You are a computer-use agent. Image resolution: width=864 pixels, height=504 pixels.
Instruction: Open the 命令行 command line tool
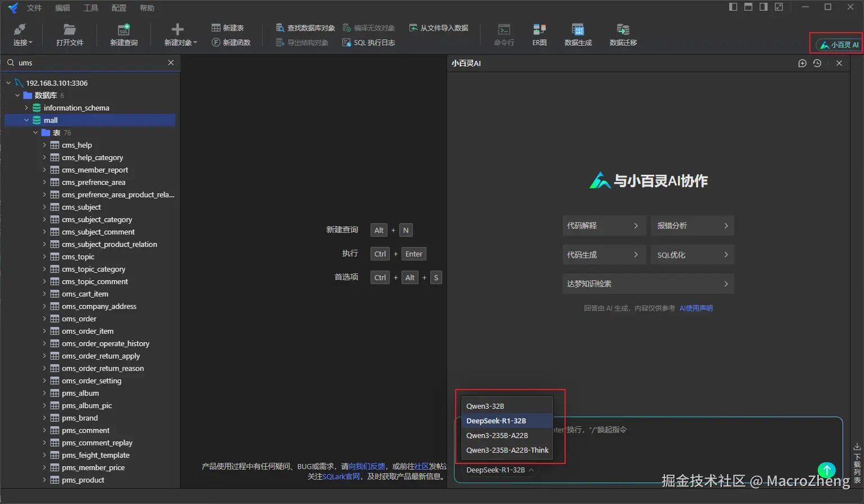(504, 35)
